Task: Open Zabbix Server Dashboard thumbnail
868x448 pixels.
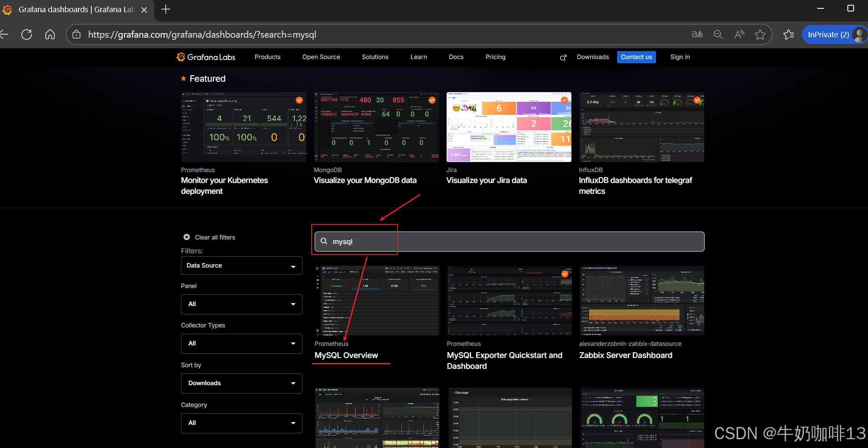Action: tap(642, 301)
